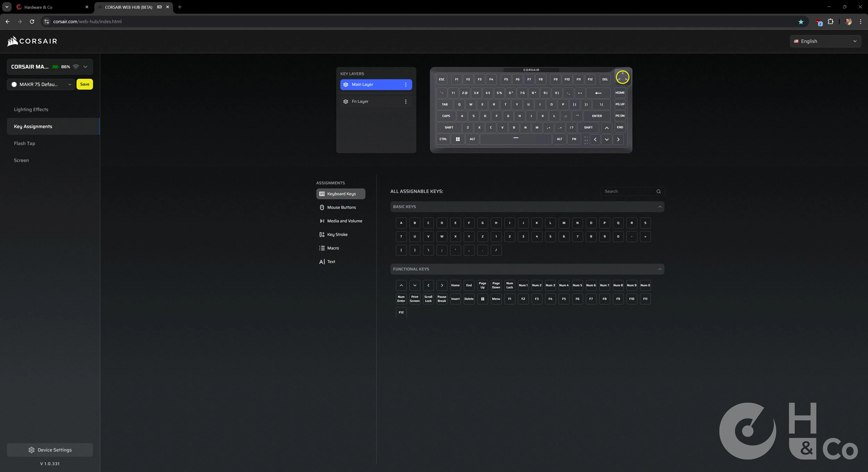Bookmark star icon in address bar
The width and height of the screenshot is (868, 472).
click(x=801, y=22)
